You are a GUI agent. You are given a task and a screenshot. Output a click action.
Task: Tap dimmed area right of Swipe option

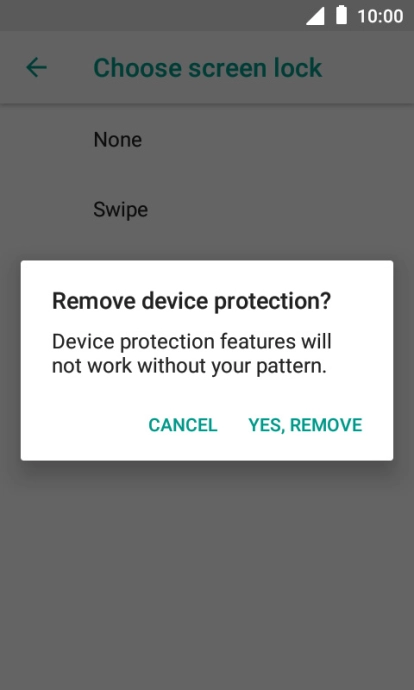[x=282, y=210]
